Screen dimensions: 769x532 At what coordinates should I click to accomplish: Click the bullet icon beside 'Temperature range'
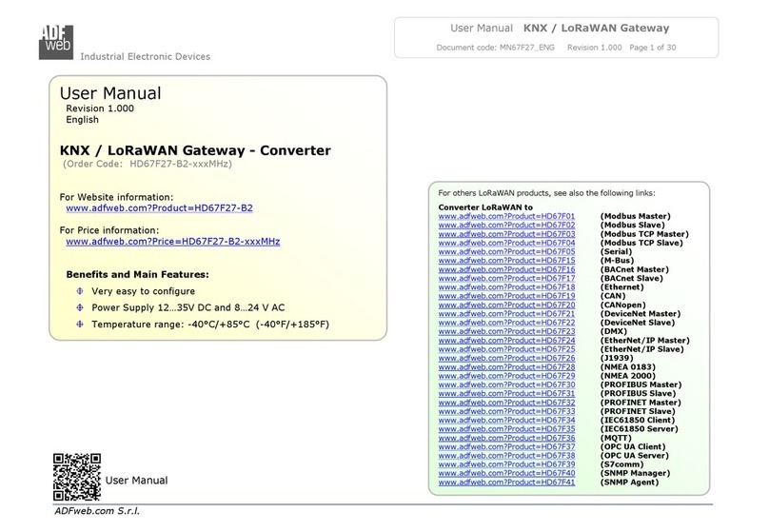pos(80,325)
